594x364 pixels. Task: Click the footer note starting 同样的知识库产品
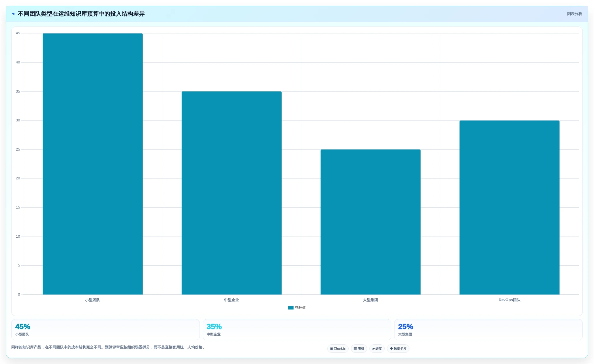pos(108,347)
